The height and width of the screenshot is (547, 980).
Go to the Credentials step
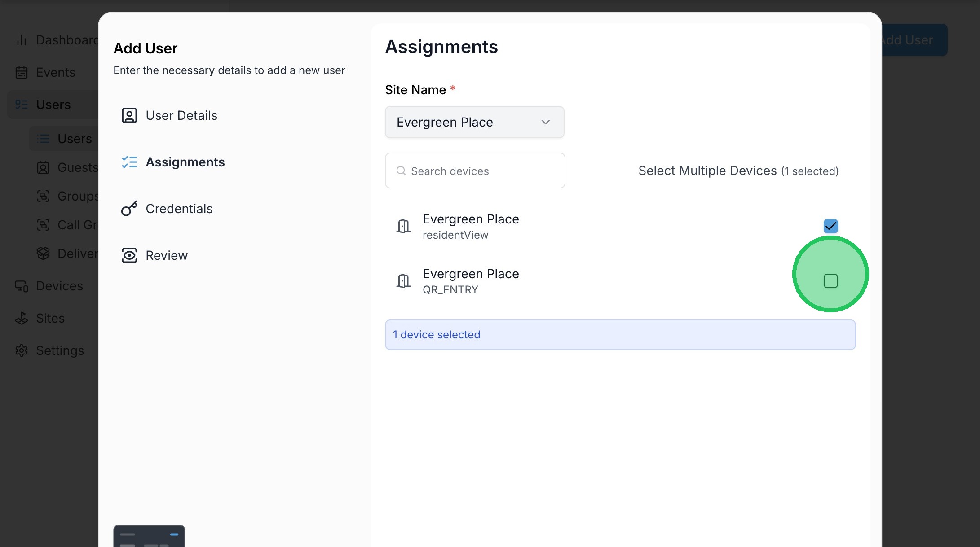pyautogui.click(x=179, y=209)
